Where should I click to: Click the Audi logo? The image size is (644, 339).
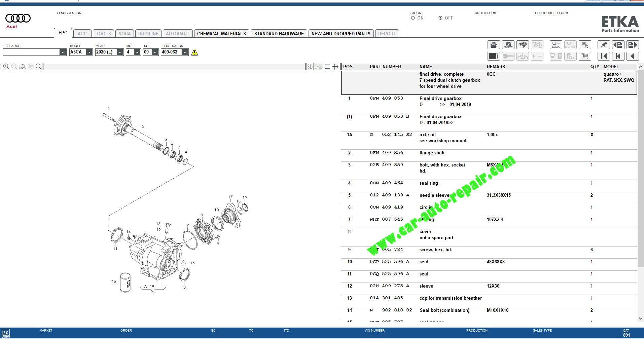click(18, 21)
